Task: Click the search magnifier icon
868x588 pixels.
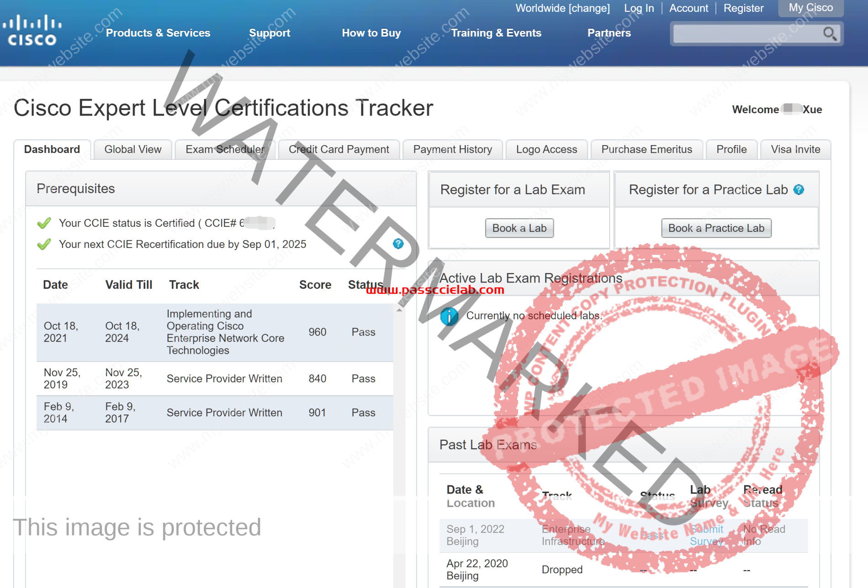Action: point(830,34)
